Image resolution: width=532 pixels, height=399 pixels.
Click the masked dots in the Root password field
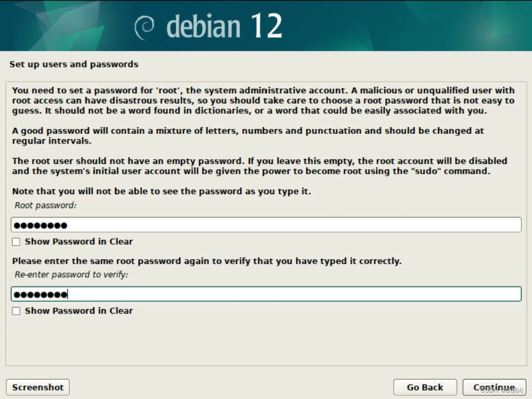tap(40, 225)
